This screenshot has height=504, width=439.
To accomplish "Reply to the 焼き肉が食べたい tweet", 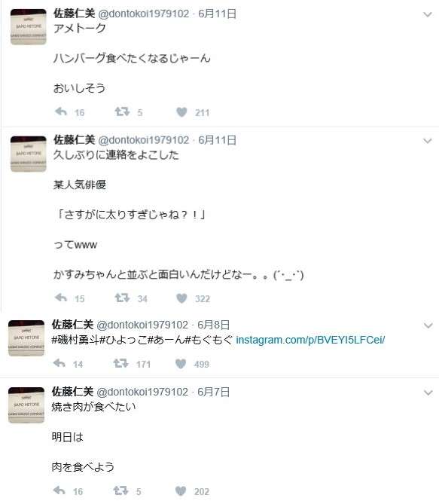I will (59, 491).
